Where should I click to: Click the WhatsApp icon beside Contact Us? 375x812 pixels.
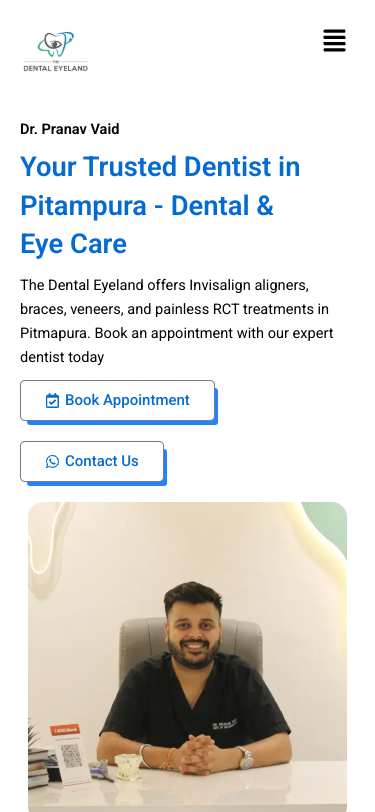pyautogui.click(x=52, y=461)
